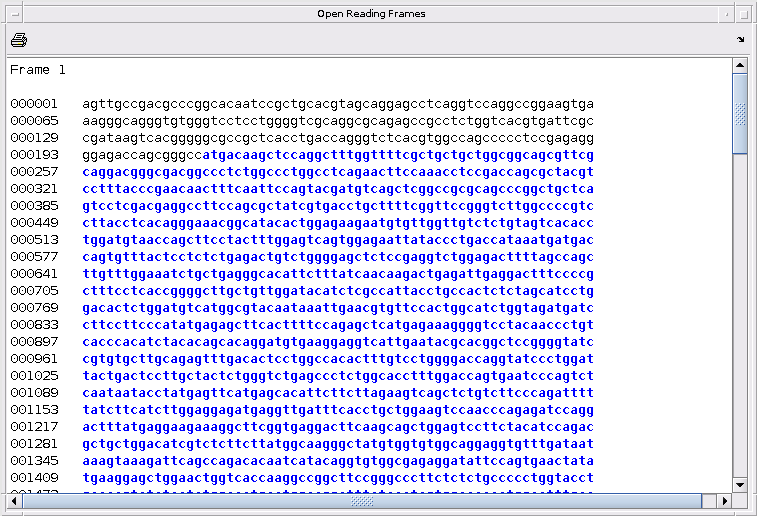Click line number 000129
The width and height of the screenshot is (757, 516).
pyautogui.click(x=34, y=138)
